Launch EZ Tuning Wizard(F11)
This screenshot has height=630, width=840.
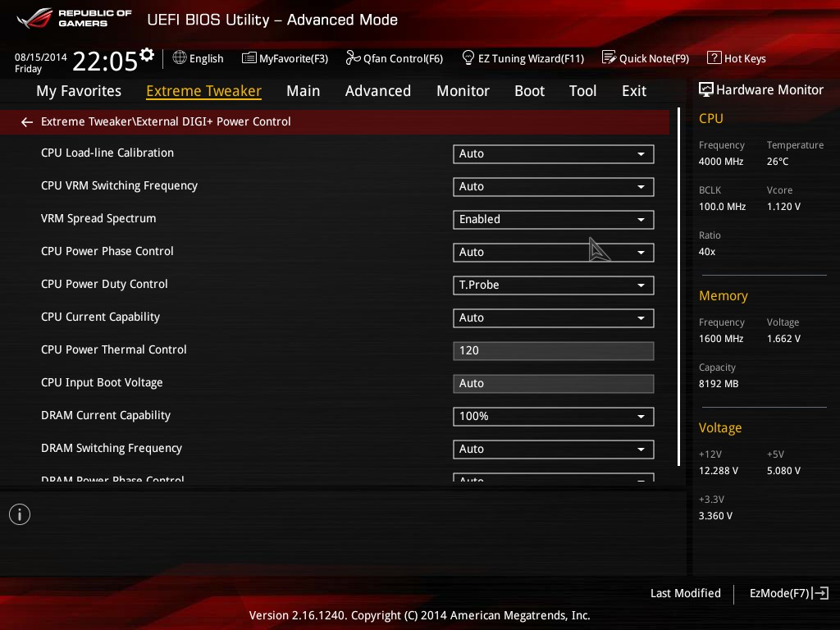point(523,58)
